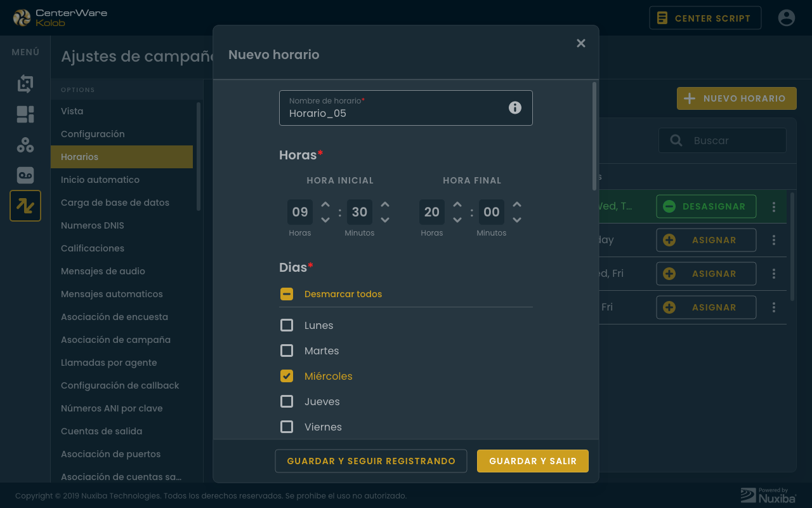Click the DESASIGNAR button

click(706, 206)
